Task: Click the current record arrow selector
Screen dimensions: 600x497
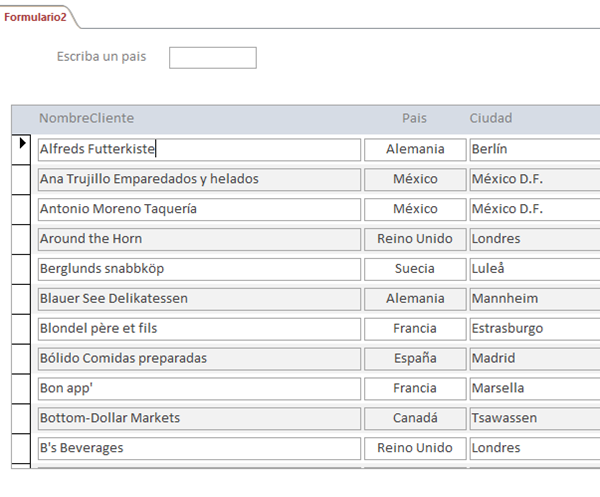Action: coord(21,150)
